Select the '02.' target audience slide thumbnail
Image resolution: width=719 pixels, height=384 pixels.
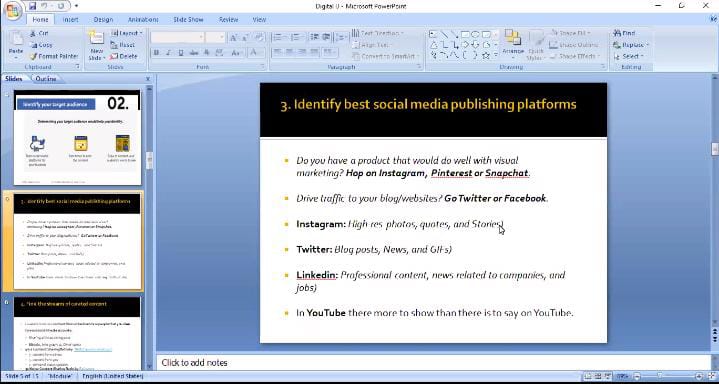[77, 138]
